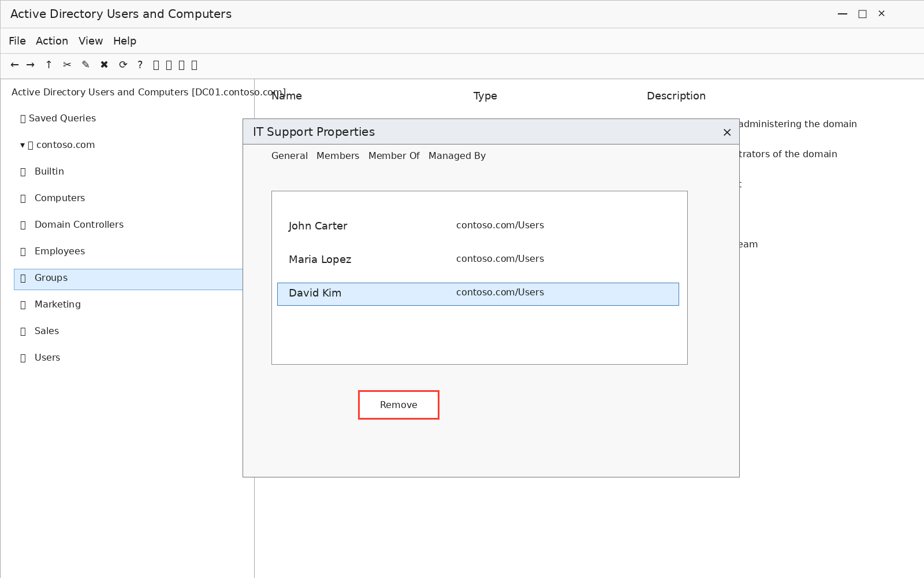This screenshot has height=578, width=924.
Task: Select Saved Queries in the tree
Action: click(58, 118)
